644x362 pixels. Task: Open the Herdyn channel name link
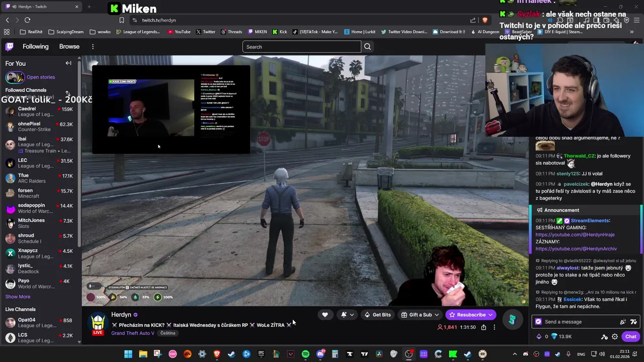tap(121, 315)
